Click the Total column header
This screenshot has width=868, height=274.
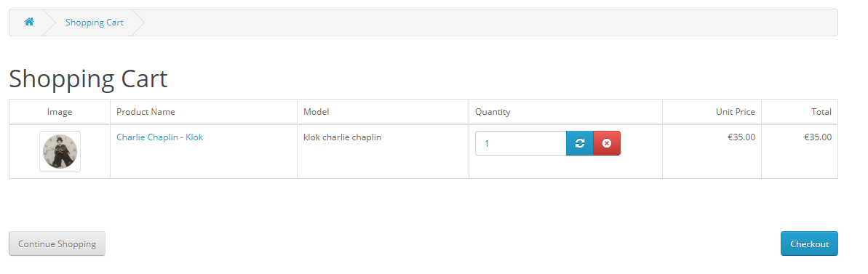[821, 112]
